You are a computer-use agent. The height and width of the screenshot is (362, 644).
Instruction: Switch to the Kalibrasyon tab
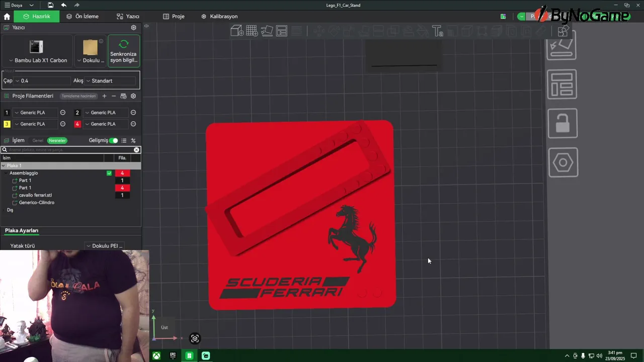[x=219, y=16]
